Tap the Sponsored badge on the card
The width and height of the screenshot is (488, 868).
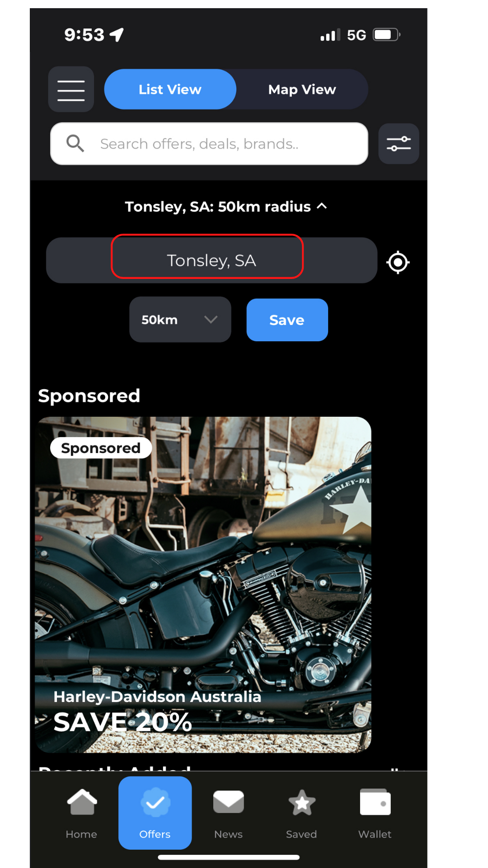[101, 448]
